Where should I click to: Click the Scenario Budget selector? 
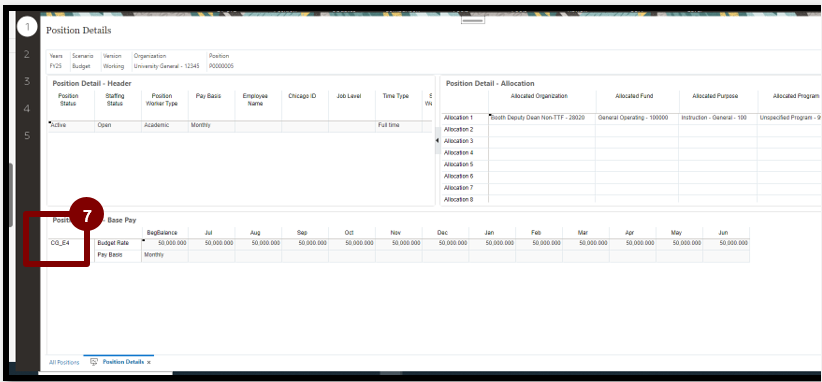[x=82, y=61]
